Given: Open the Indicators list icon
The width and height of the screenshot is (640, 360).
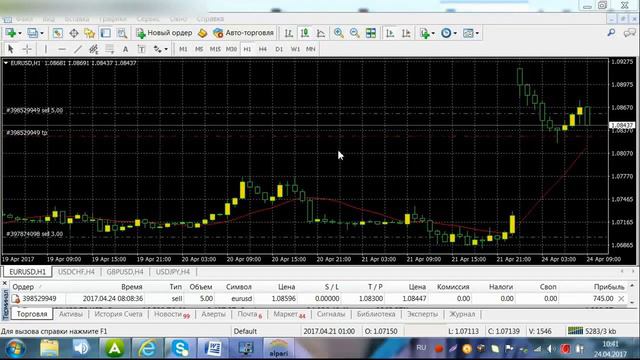Looking at the screenshot, I should 425,33.
